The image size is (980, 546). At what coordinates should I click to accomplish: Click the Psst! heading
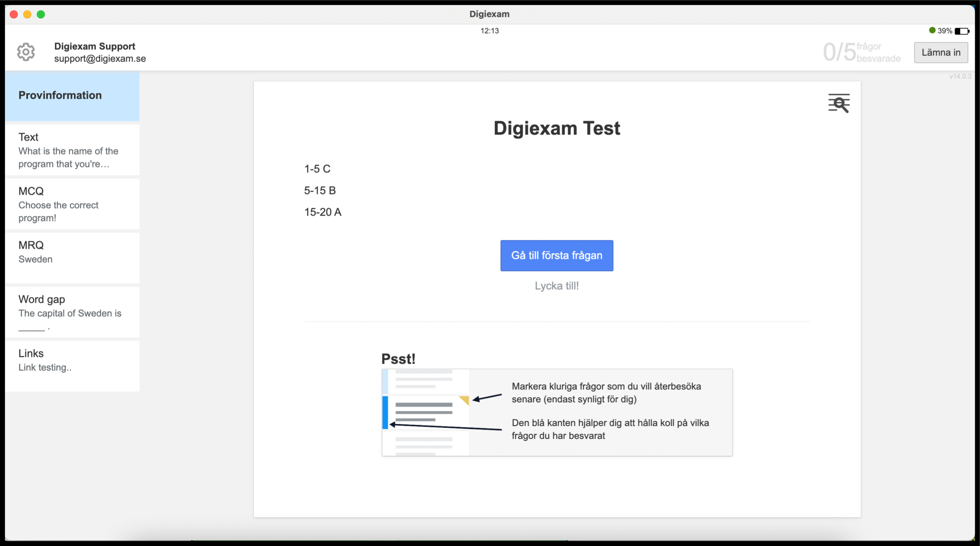(398, 359)
